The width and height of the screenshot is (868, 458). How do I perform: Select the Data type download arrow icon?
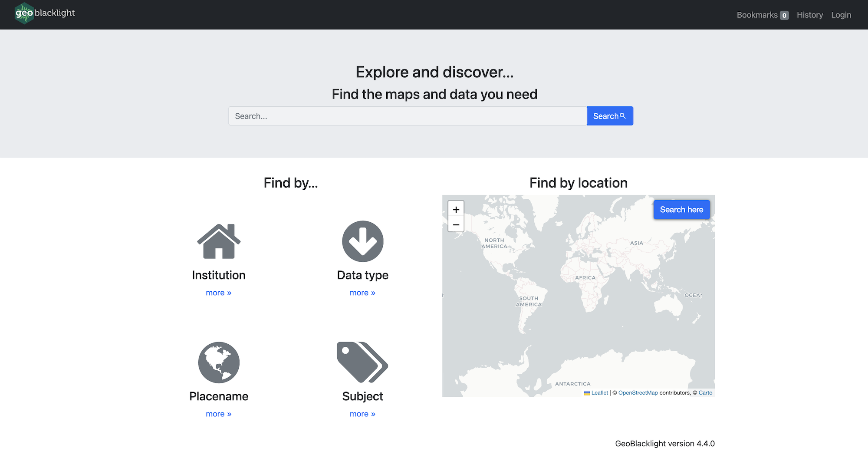click(363, 241)
